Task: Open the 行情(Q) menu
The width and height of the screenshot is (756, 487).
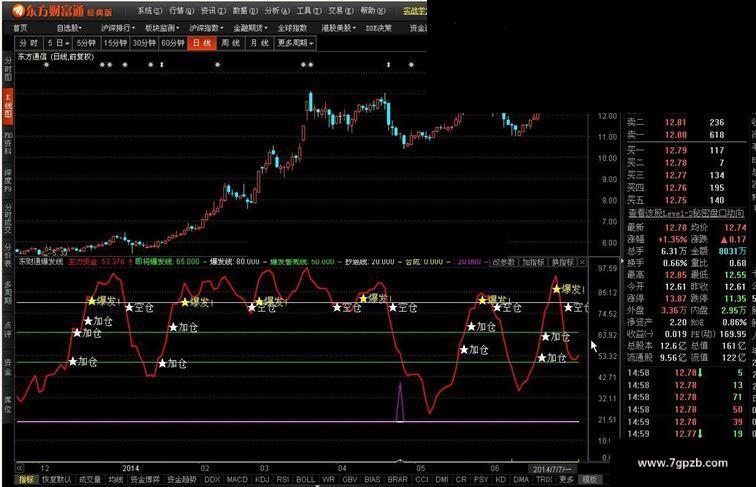Action: point(182,10)
